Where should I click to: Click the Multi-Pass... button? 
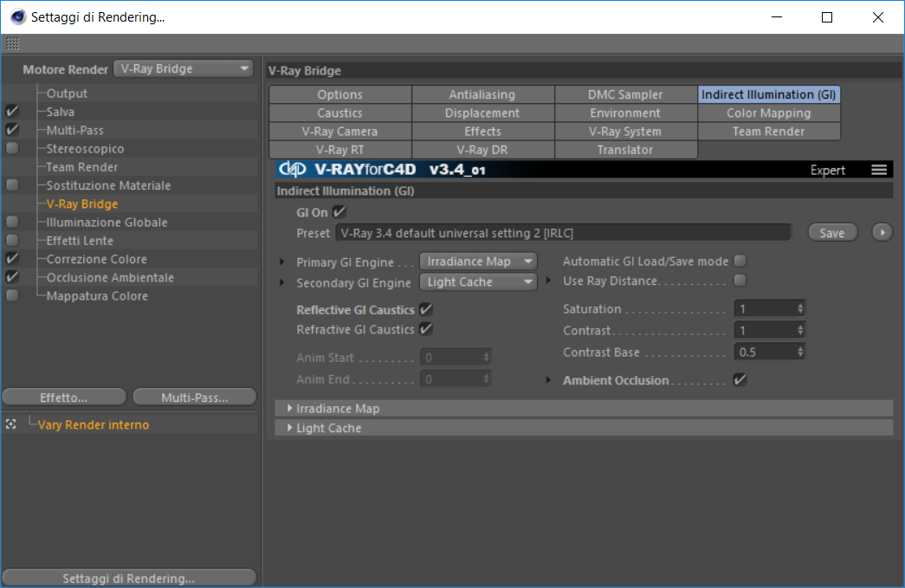point(195,397)
